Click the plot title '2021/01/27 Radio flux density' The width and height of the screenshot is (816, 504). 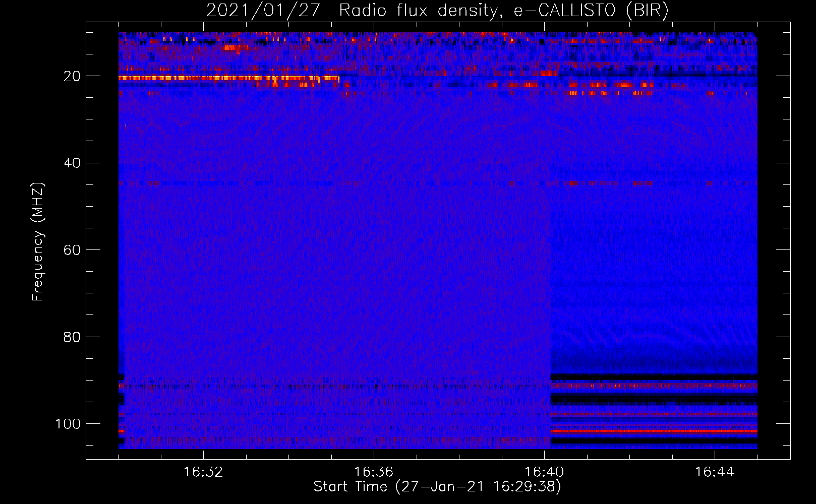437,11
